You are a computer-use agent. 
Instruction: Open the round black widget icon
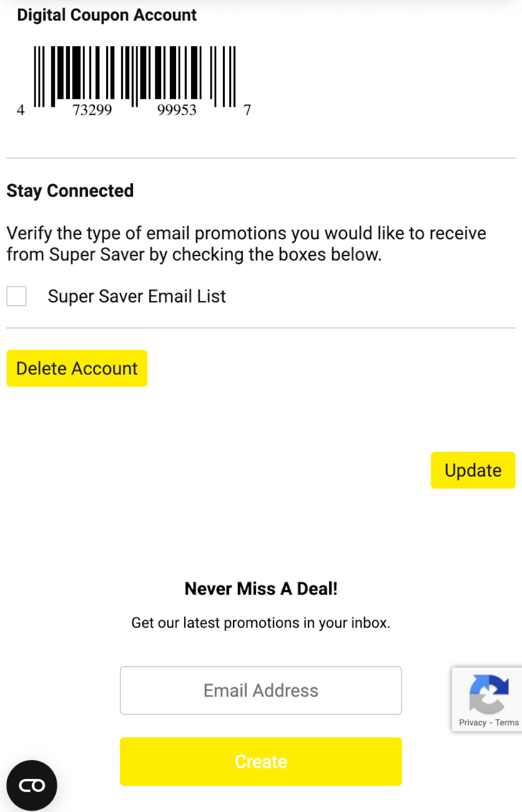click(x=32, y=785)
